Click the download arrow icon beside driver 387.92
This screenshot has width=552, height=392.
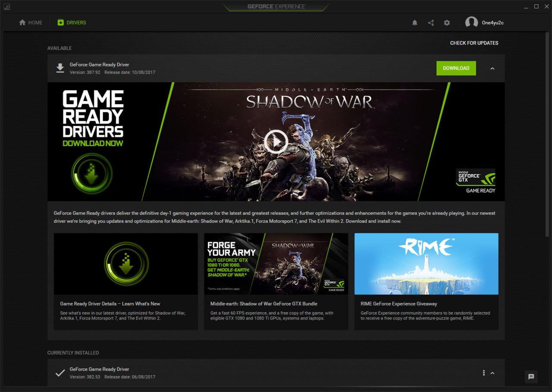pyautogui.click(x=60, y=68)
